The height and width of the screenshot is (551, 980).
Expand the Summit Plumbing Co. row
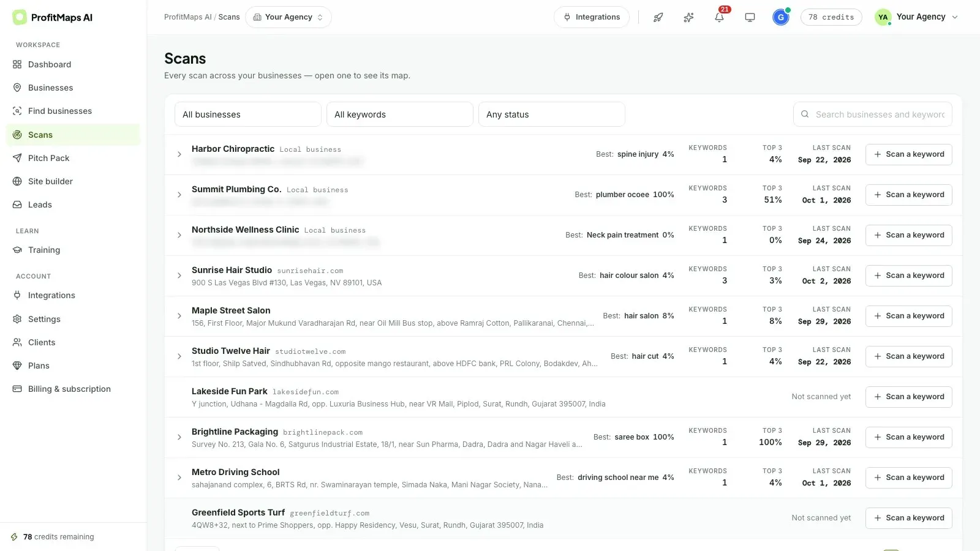click(x=179, y=195)
